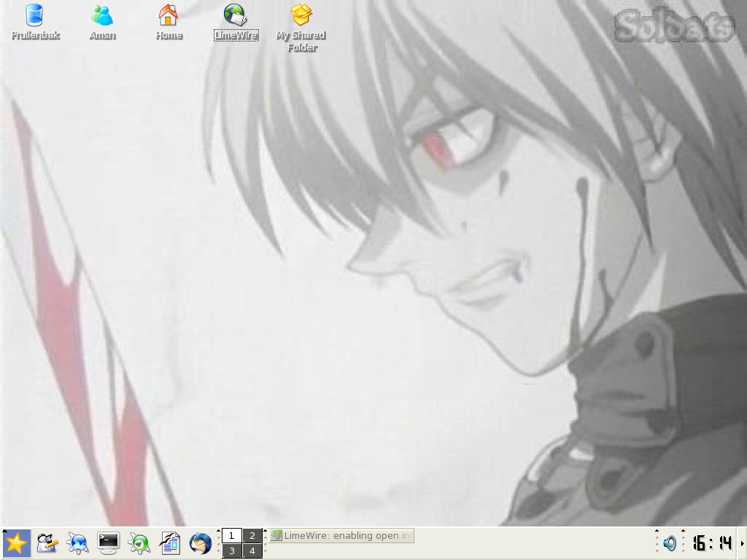
Task: Launch the penguin editor panel icon
Action: 47,543
